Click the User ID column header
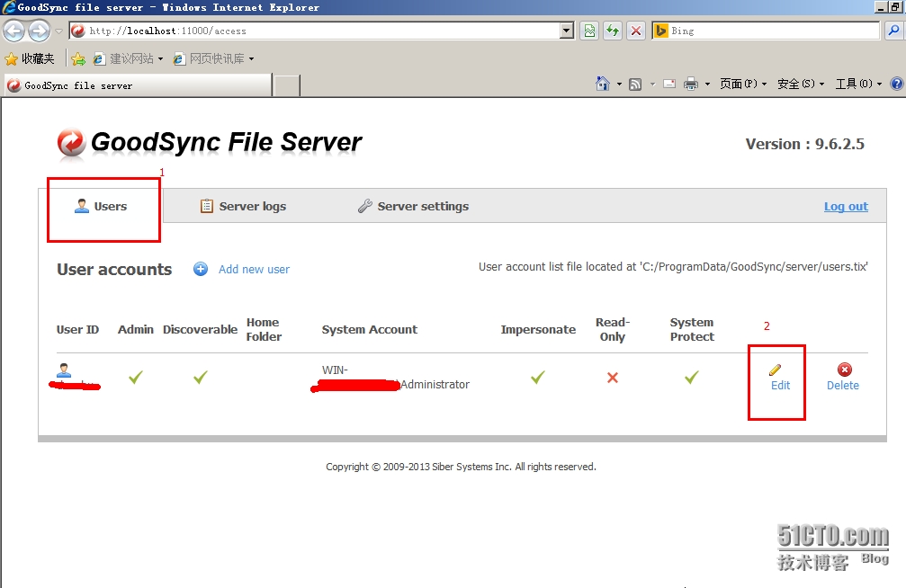 [78, 329]
